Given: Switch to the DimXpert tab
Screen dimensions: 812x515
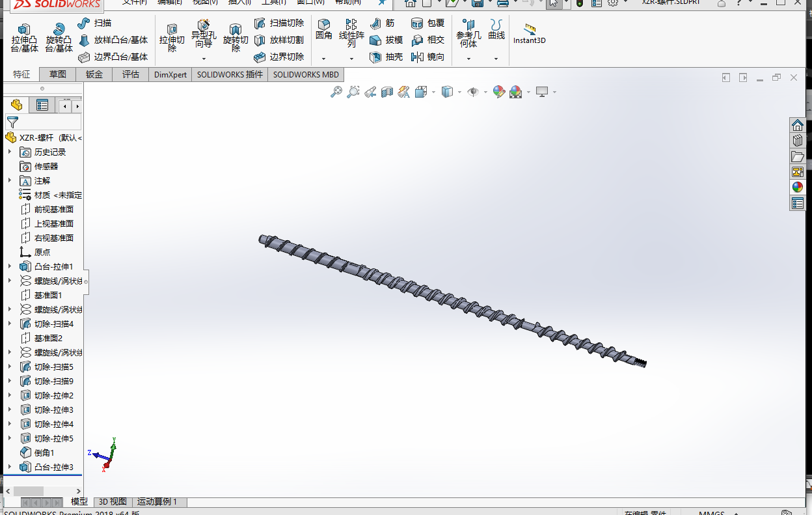Looking at the screenshot, I should (170, 74).
